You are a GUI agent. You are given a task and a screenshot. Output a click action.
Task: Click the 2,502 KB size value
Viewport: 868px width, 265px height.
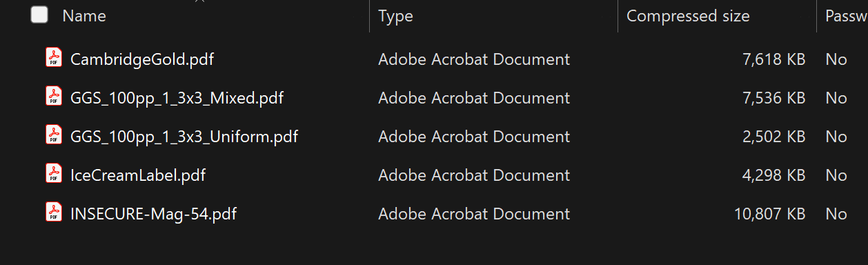(x=773, y=137)
